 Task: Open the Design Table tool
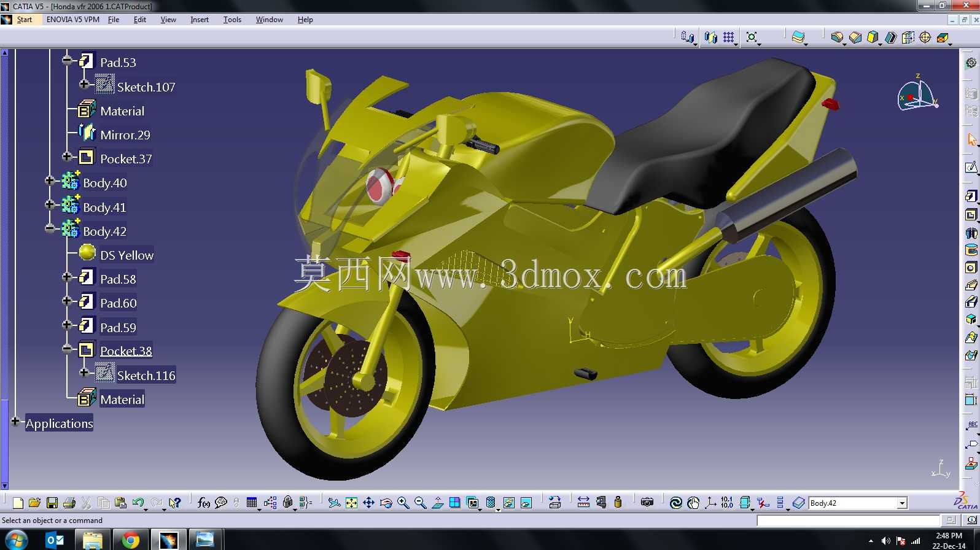click(252, 503)
